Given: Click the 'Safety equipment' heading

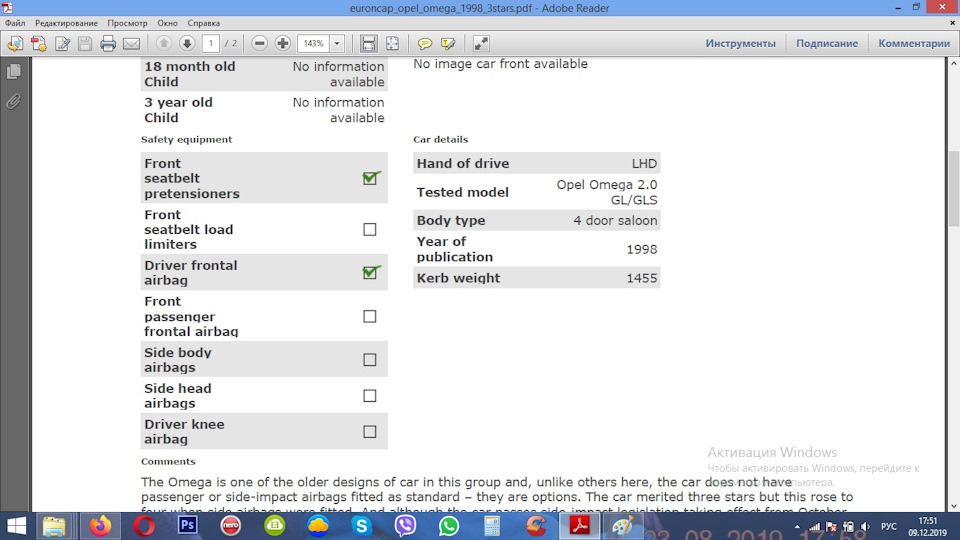Looking at the screenshot, I should pyautogui.click(x=186, y=140).
